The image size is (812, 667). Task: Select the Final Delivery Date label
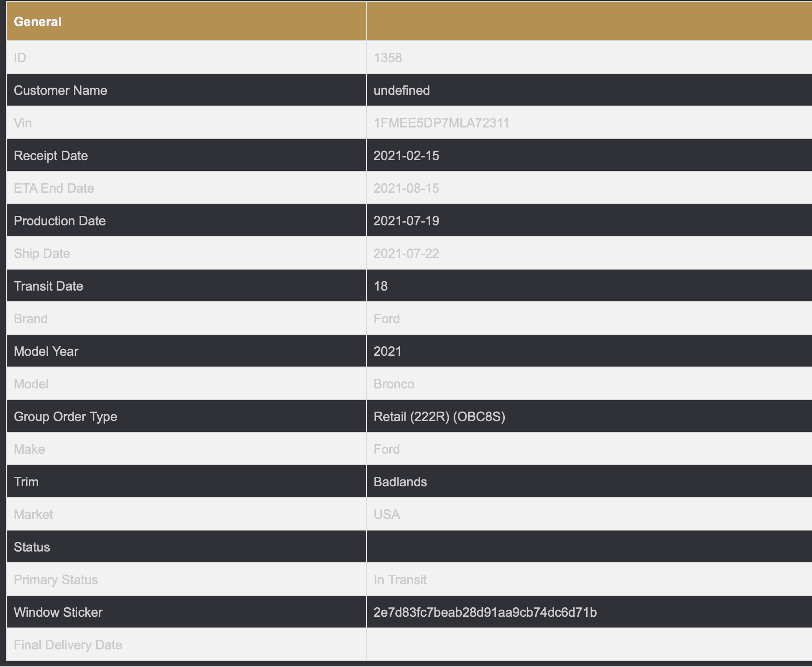pyautogui.click(x=68, y=645)
